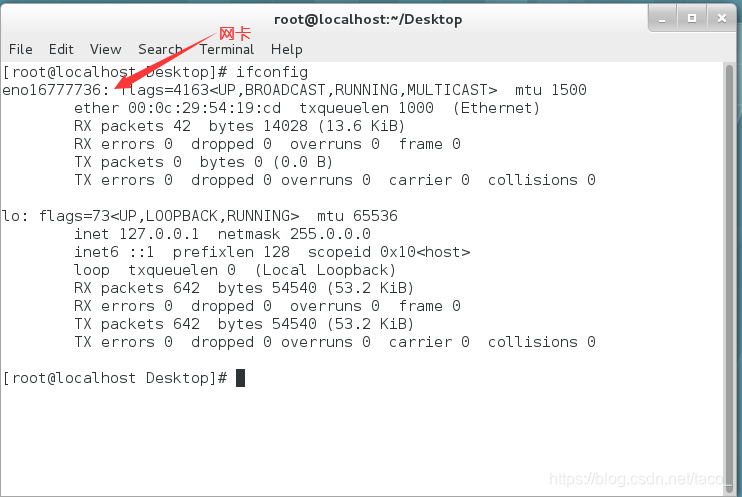The image size is (742, 497).
Task: Click the (Local Loopback) text
Action: coord(325,270)
